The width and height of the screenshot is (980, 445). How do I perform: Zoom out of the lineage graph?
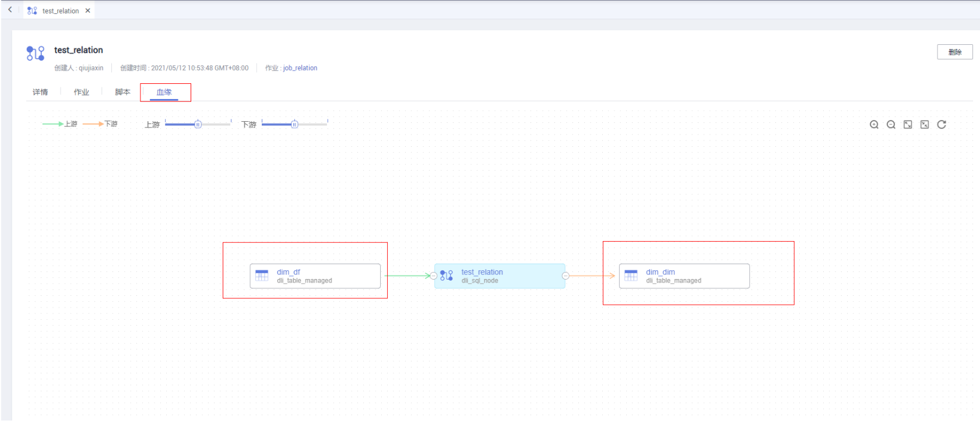891,125
